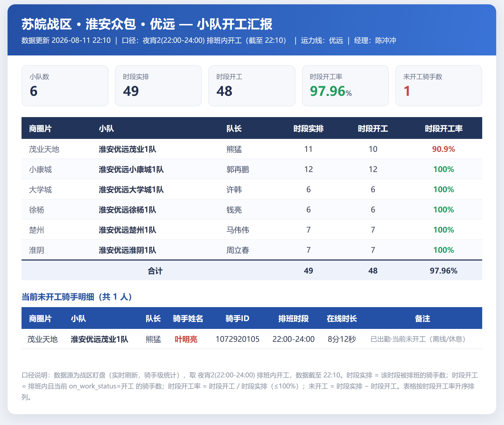
Task: Click team leader 钱亮
Action: [234, 209]
